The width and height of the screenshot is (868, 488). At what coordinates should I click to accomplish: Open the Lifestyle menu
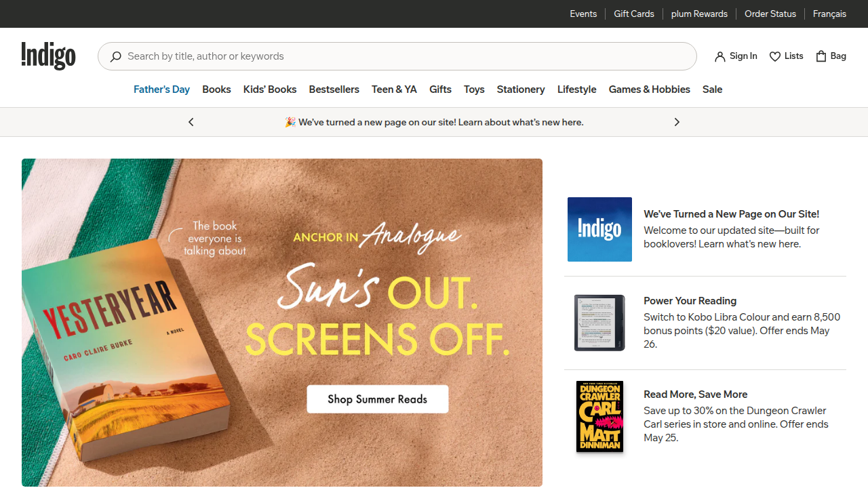(577, 89)
